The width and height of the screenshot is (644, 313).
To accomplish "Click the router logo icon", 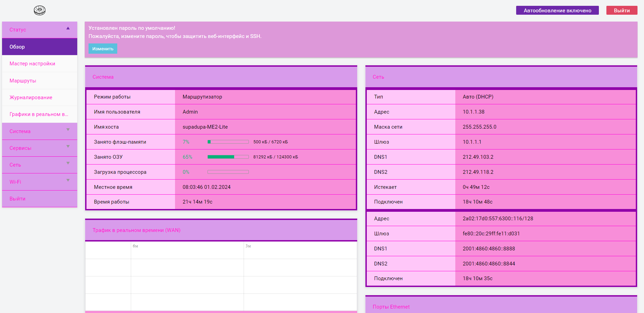I will click(40, 11).
